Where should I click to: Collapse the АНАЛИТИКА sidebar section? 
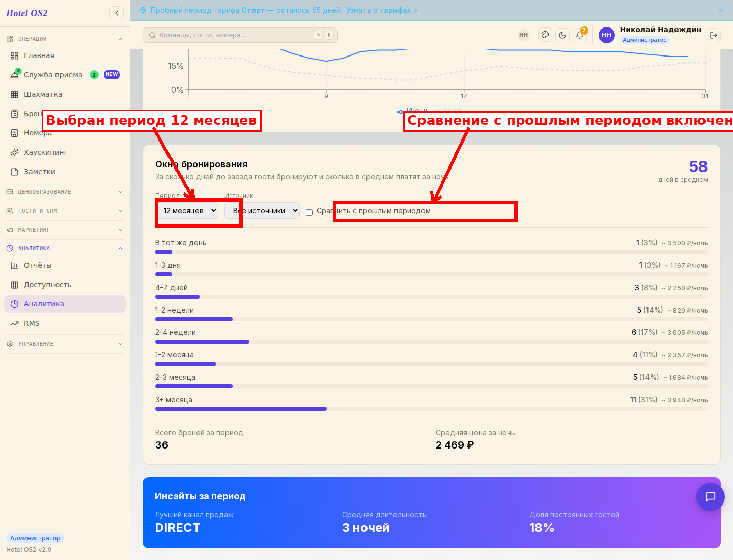tap(65, 248)
